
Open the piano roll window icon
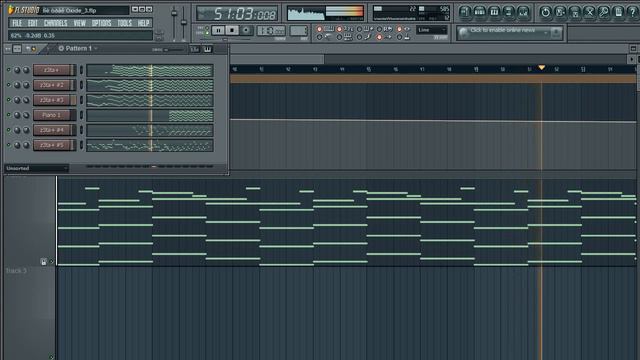coord(494,12)
